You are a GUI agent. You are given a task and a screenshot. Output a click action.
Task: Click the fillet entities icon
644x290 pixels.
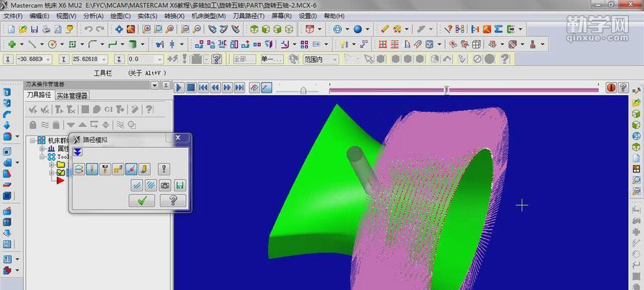pyautogui.click(x=93, y=44)
